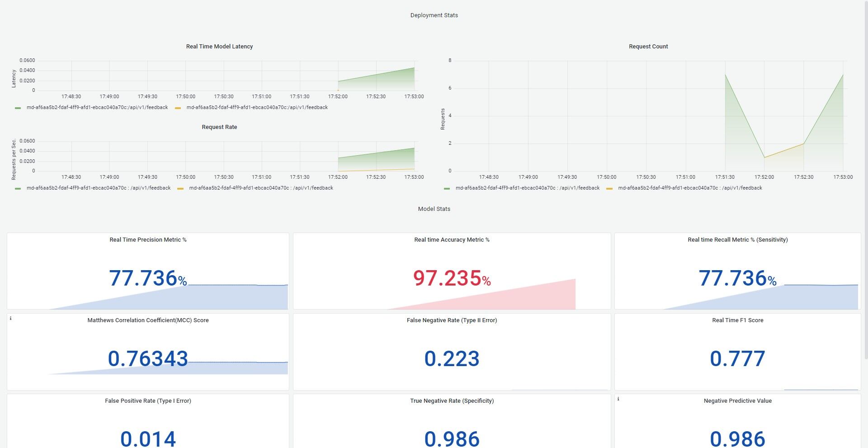
Task: Click yellow legend color swatch in Request Rate
Action: (x=180, y=189)
